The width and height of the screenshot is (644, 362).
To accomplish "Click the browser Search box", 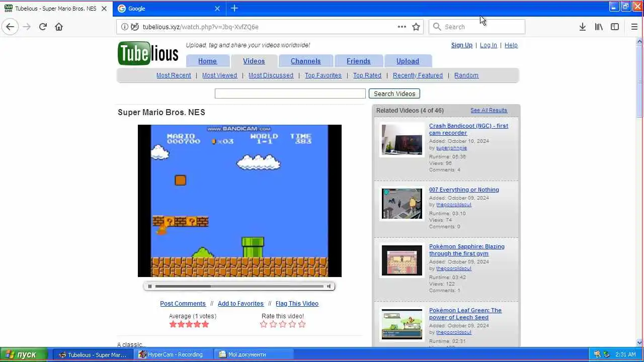I will click(x=477, y=27).
